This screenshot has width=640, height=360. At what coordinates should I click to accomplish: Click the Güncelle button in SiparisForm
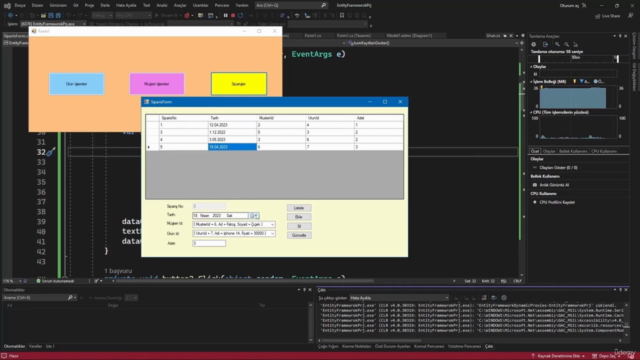point(299,235)
